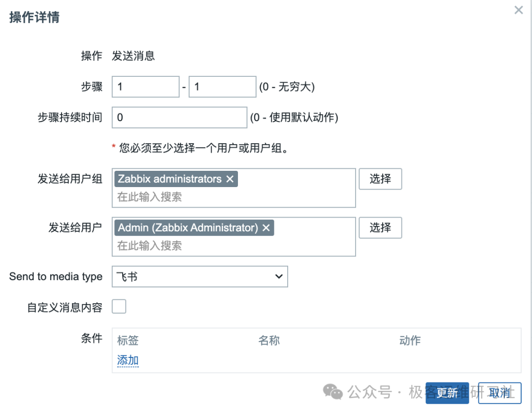The width and height of the screenshot is (532, 413).
Task: Click the 取消 button
Action: [x=499, y=393]
